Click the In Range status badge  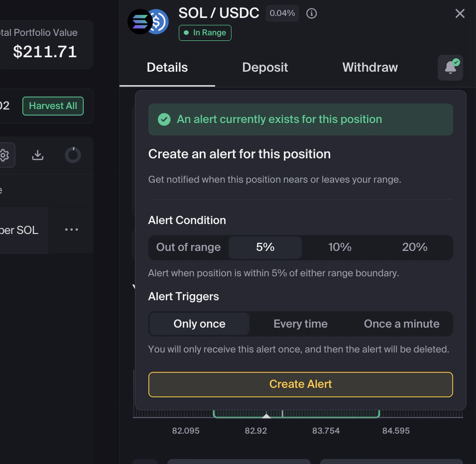205,33
